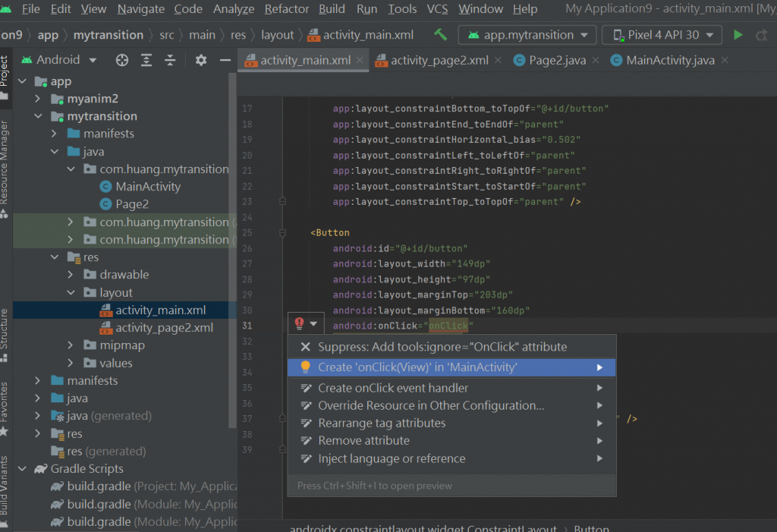The image size is (777, 532).
Task: Select Page2 class in project tree
Action: 132,204
